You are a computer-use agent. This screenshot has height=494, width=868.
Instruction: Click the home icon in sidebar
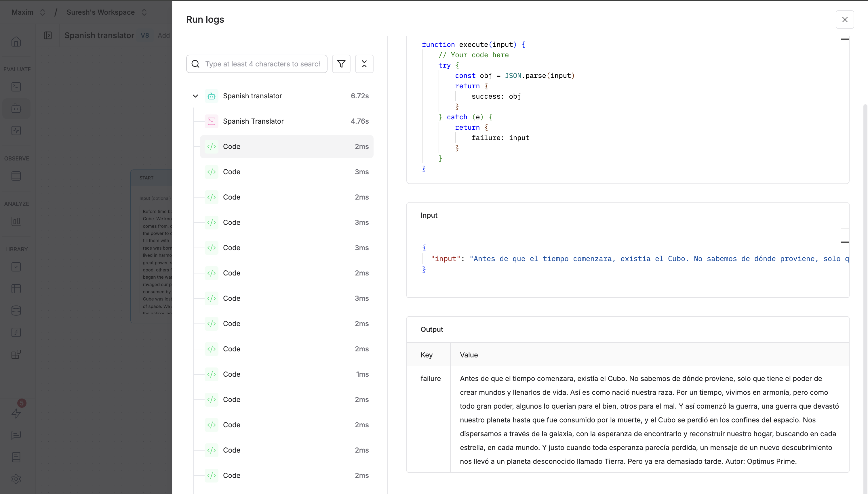tap(16, 42)
